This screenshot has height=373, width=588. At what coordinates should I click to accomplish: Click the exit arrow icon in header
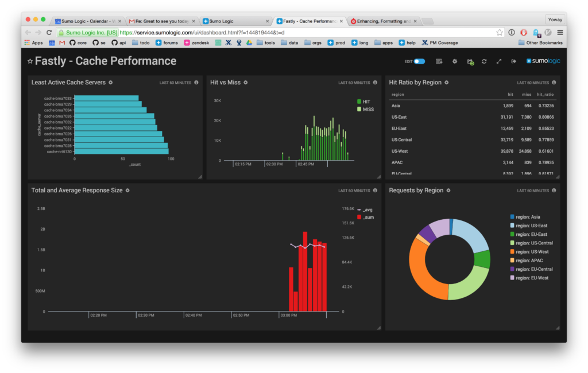coord(513,61)
